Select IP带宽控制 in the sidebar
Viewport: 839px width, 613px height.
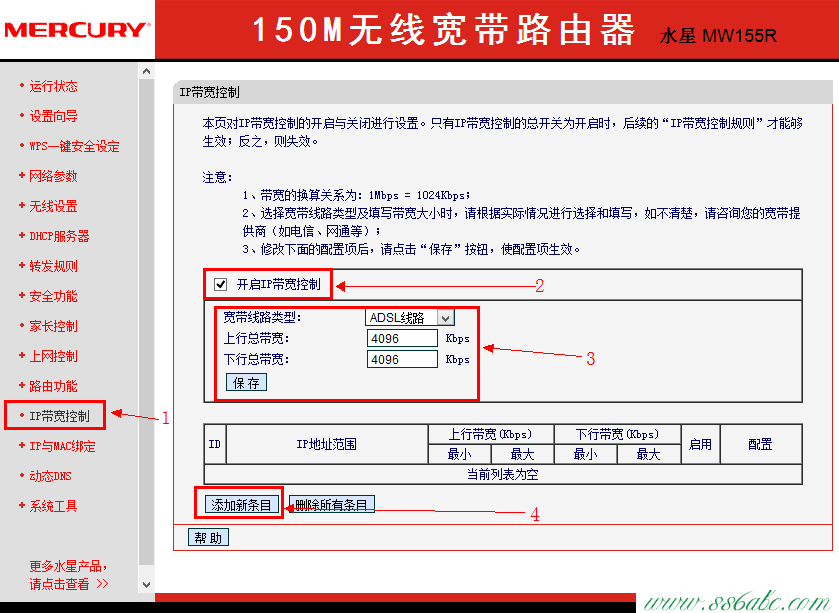[x=59, y=416]
